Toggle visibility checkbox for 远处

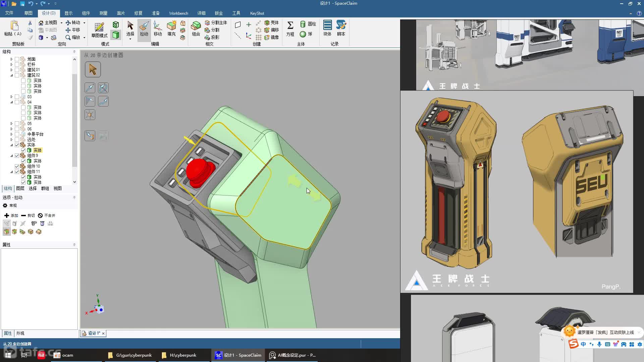17,139
